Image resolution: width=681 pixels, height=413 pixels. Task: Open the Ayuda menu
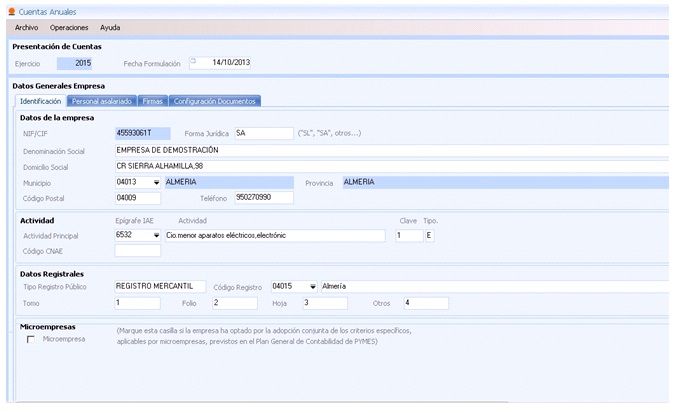[110, 27]
